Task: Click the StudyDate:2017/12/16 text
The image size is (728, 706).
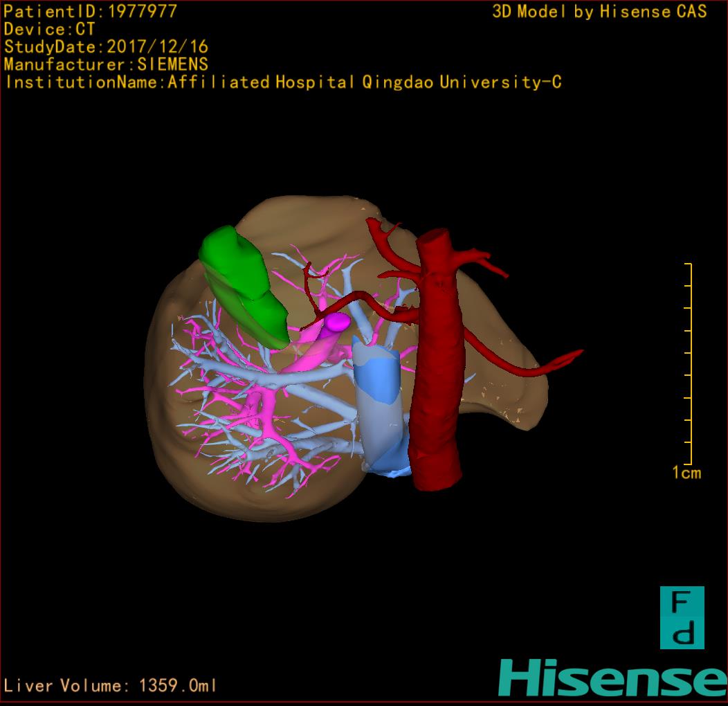Action: [x=106, y=47]
